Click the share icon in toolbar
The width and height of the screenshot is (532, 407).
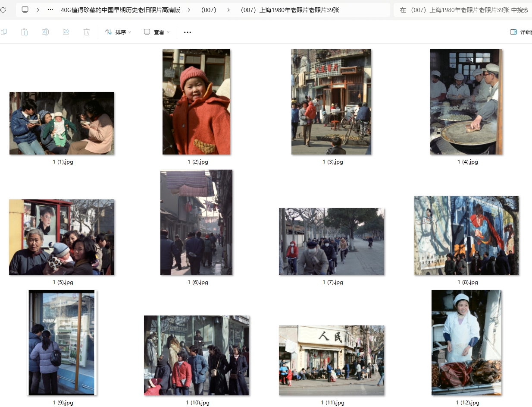pos(66,32)
